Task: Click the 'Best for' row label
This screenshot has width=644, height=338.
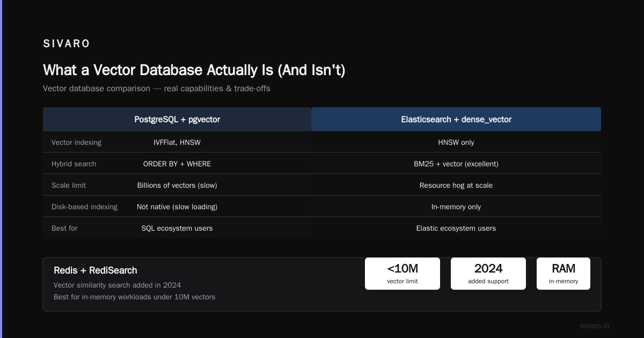Action: click(x=64, y=228)
